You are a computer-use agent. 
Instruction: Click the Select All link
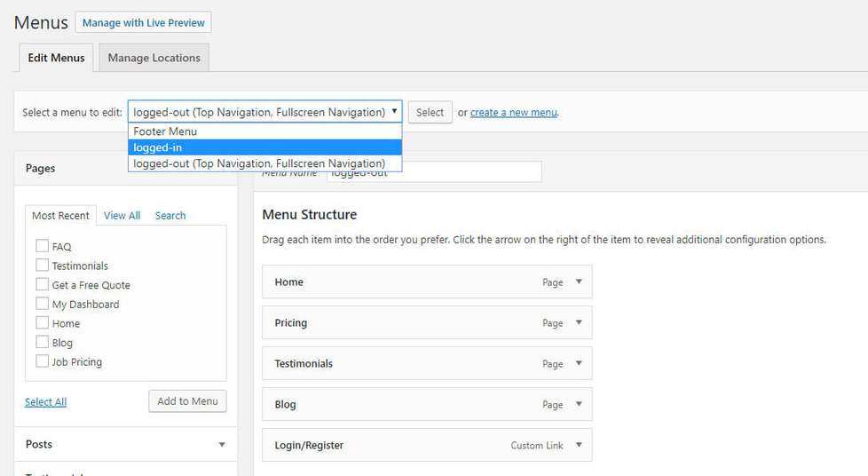[45, 401]
